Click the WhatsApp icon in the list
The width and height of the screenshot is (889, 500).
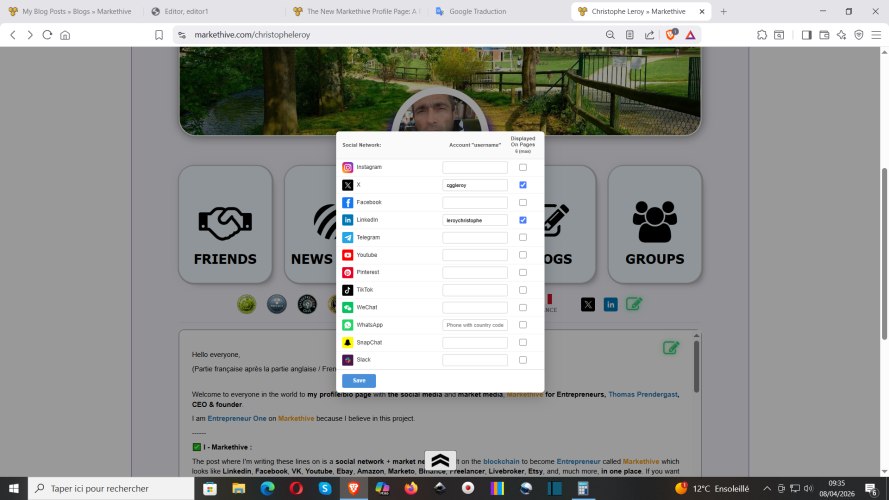click(x=348, y=325)
